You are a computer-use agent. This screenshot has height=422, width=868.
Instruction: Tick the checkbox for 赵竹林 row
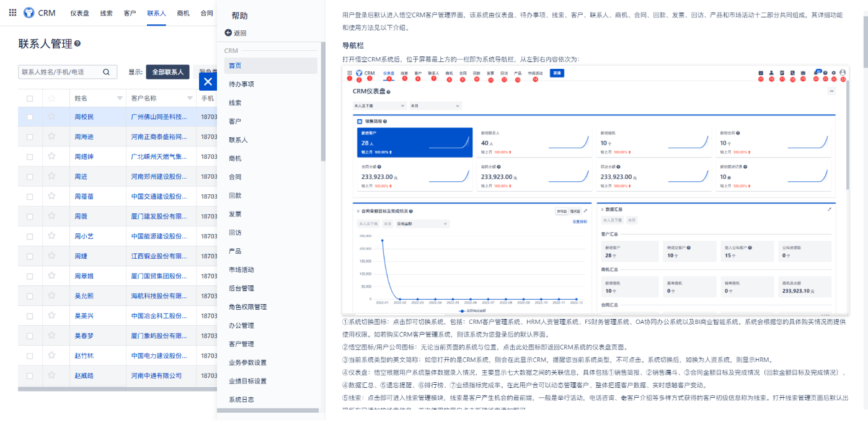coord(30,356)
